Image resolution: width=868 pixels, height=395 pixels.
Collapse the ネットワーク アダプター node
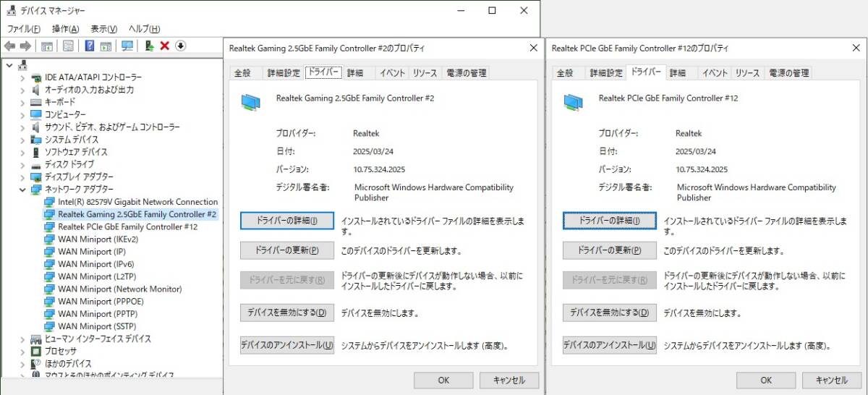pyautogui.click(x=22, y=189)
